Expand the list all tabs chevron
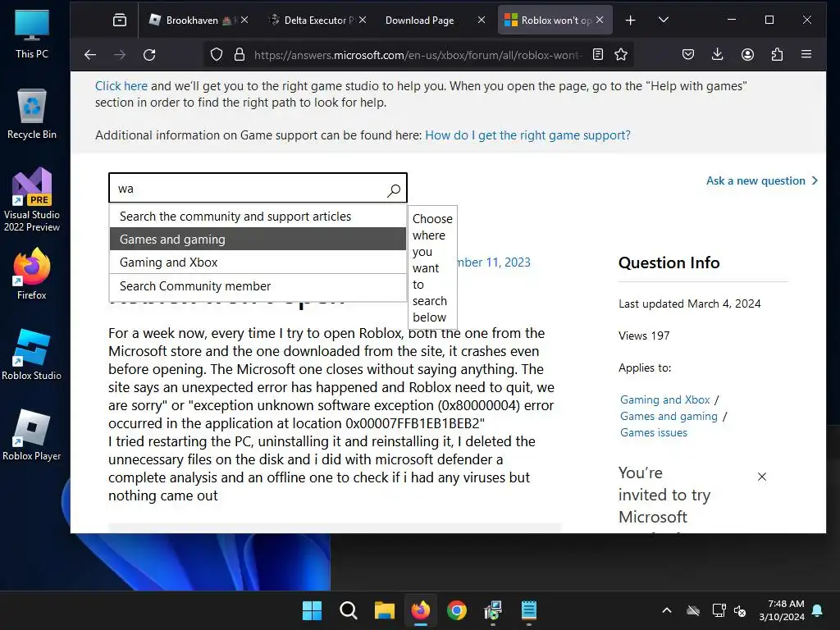 pos(663,20)
